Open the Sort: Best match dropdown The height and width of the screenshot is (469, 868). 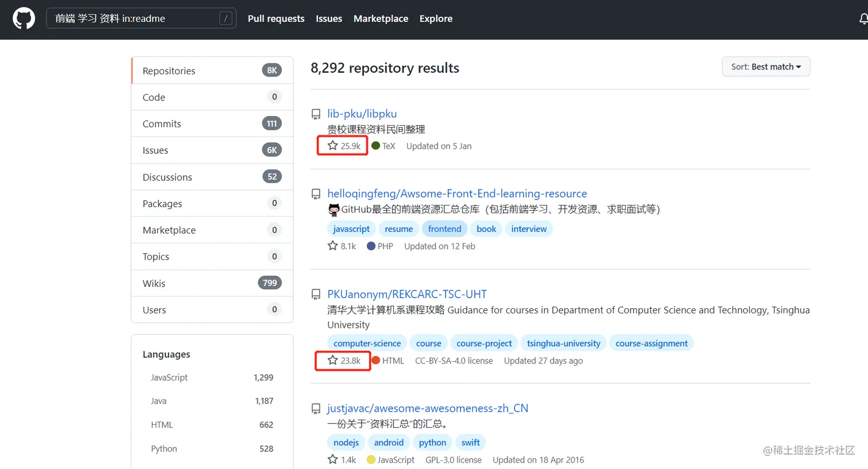click(x=766, y=67)
